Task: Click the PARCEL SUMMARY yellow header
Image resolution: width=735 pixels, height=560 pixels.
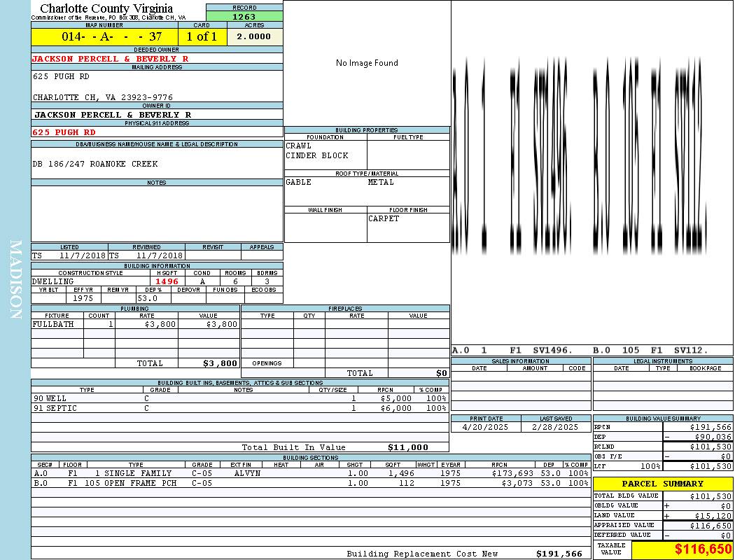Action: [x=663, y=484]
